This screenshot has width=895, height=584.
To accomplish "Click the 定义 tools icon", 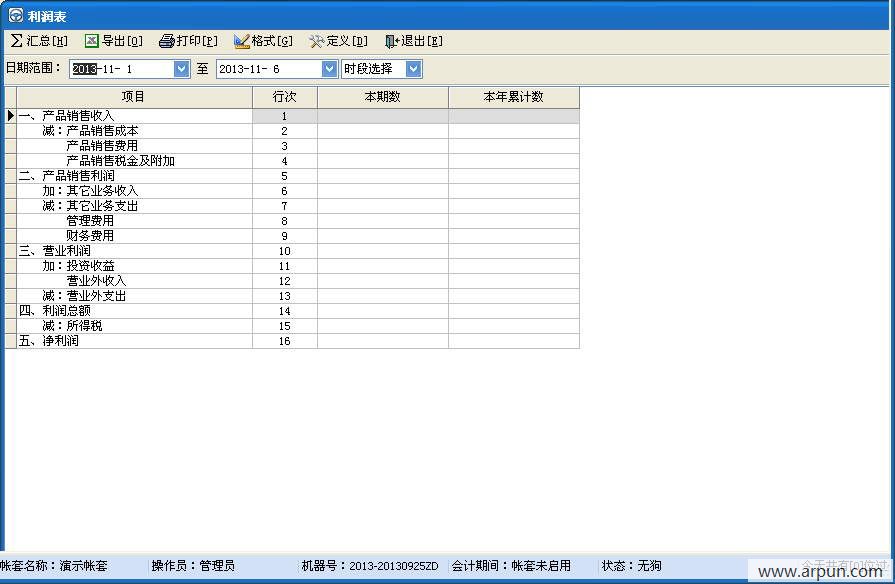I will tap(317, 41).
